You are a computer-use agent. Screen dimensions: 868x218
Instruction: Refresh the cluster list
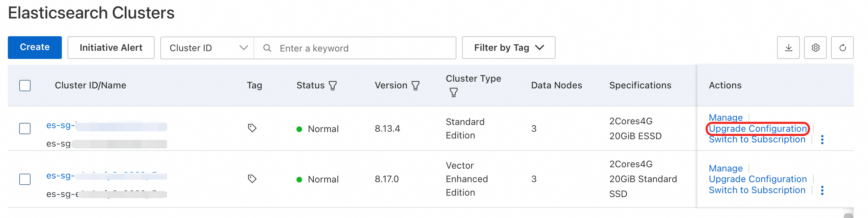click(x=842, y=48)
